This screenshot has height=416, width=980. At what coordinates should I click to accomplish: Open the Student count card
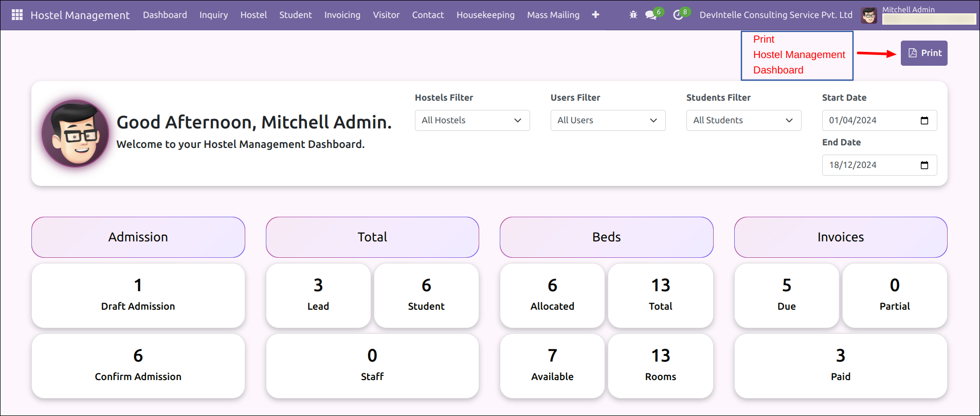click(x=426, y=295)
